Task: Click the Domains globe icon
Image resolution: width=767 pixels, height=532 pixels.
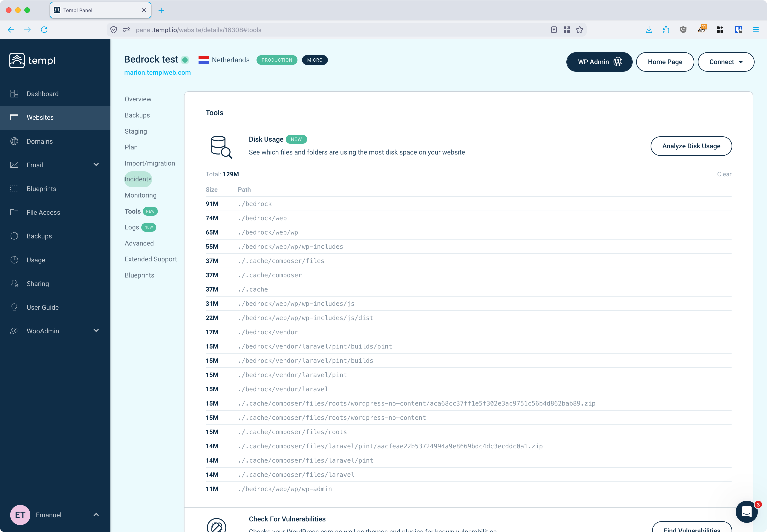Action: point(14,141)
